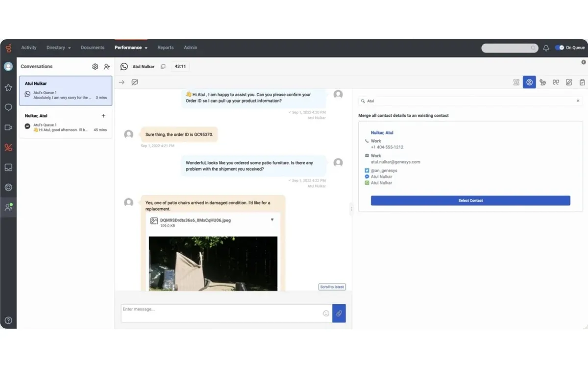588x368 pixels.
Task: Open canned responses quote icon
Action: click(x=556, y=82)
